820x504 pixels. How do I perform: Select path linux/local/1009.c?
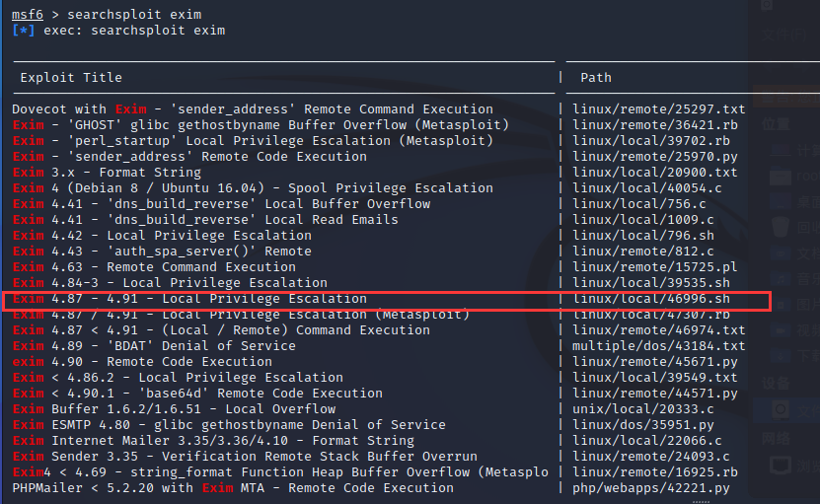tap(643, 220)
